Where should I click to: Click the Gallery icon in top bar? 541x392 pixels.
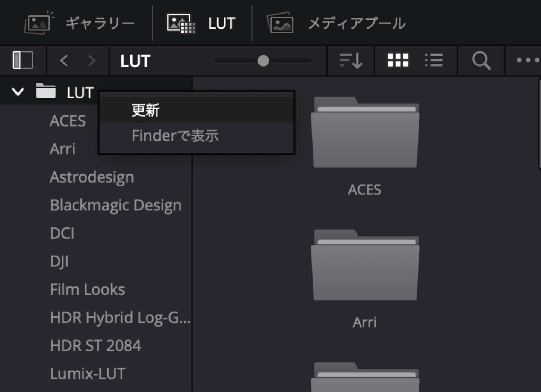[39, 23]
